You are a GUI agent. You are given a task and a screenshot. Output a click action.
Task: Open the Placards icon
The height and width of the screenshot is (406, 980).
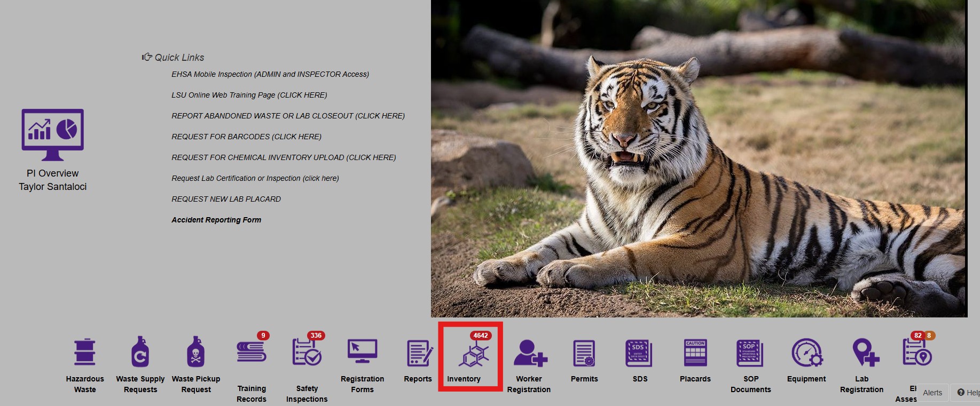coord(695,353)
